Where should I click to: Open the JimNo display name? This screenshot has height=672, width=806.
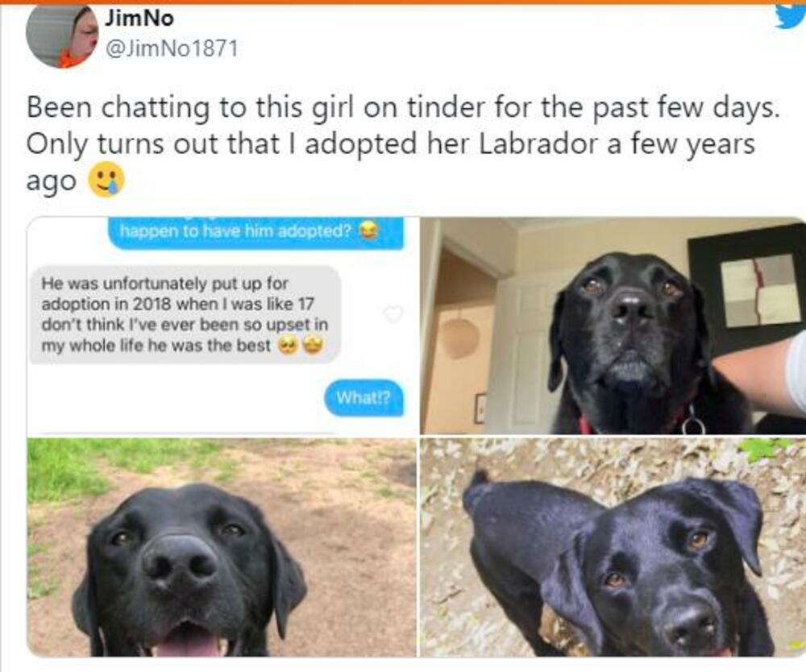[139, 19]
